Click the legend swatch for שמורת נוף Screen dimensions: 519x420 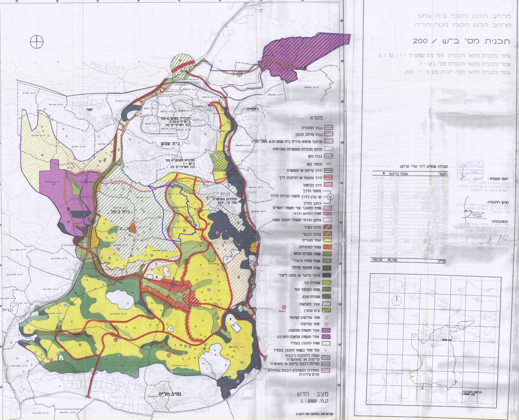327,282
